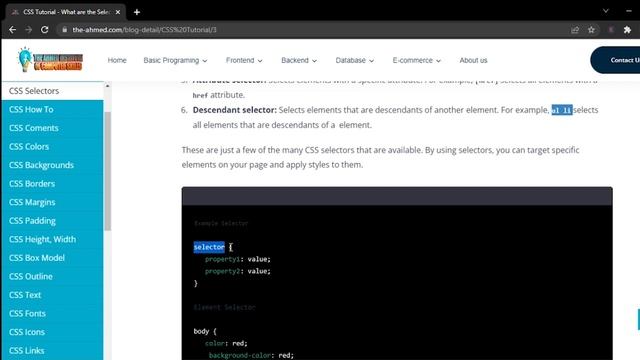Expand the Backend dropdown menu
Image resolution: width=640 pixels, height=360 pixels.
pos(299,60)
